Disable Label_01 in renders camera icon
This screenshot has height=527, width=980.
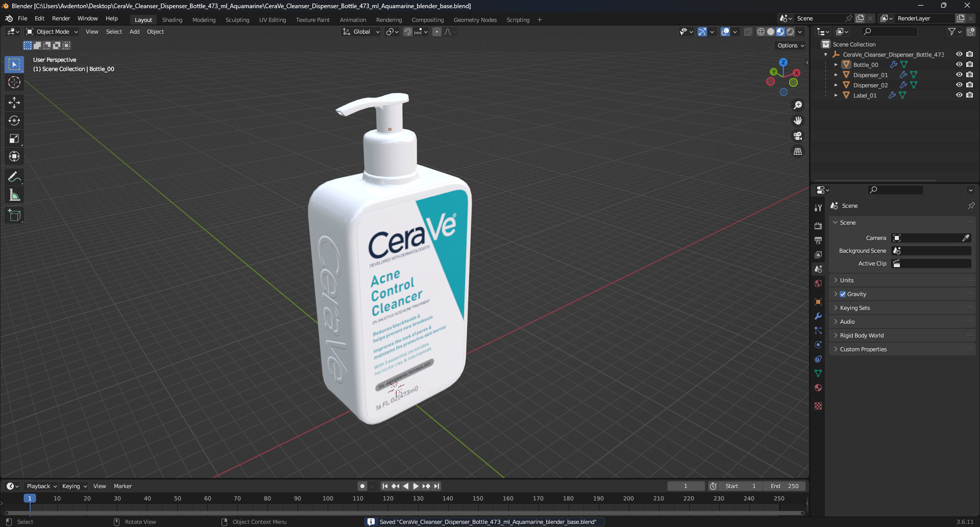(x=969, y=95)
